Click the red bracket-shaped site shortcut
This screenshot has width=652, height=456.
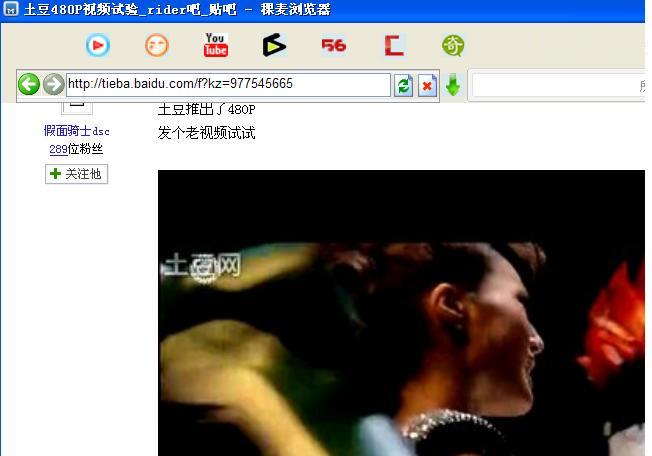pyautogui.click(x=394, y=45)
